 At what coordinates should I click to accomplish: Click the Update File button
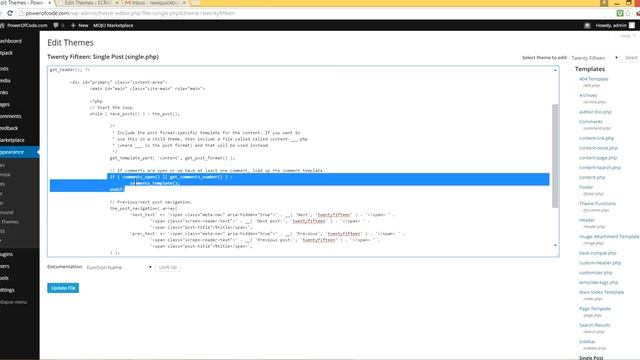(x=63, y=288)
